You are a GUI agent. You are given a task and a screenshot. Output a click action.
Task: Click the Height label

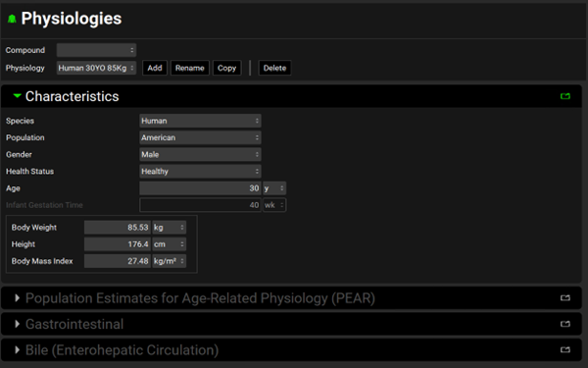[24, 244]
